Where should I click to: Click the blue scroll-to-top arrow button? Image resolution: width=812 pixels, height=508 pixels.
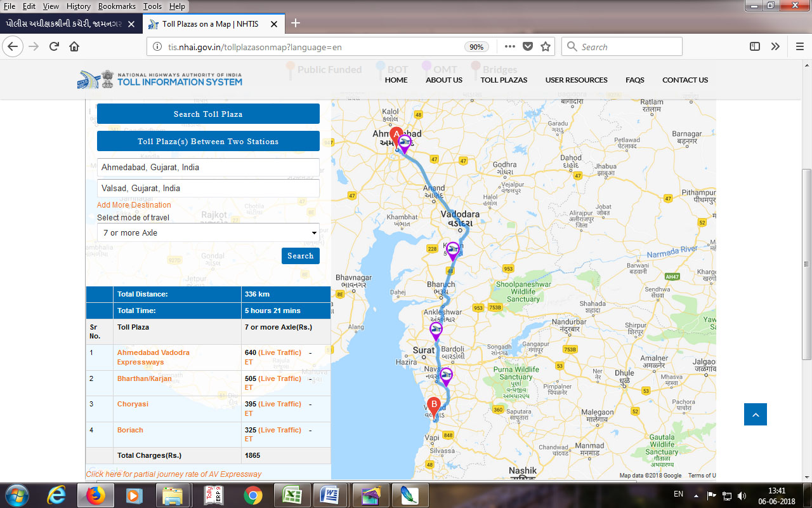tap(755, 414)
